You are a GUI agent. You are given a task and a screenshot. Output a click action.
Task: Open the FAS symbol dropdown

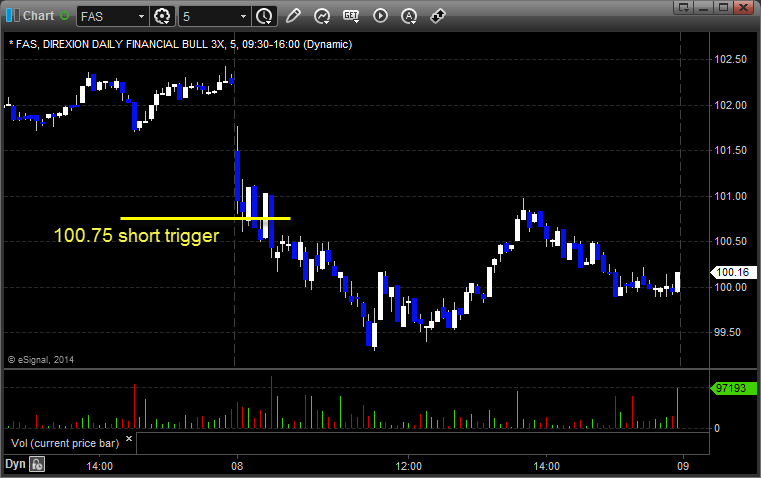click(141, 16)
